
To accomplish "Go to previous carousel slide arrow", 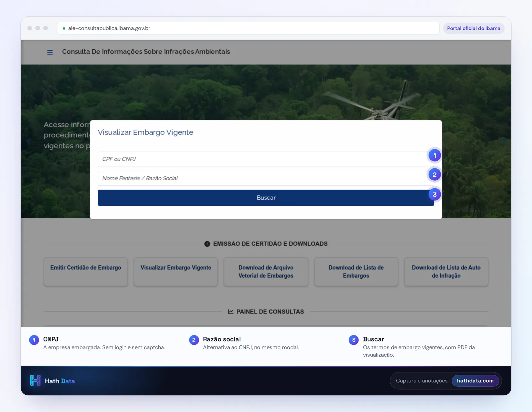I will pyautogui.click(x=28, y=141).
